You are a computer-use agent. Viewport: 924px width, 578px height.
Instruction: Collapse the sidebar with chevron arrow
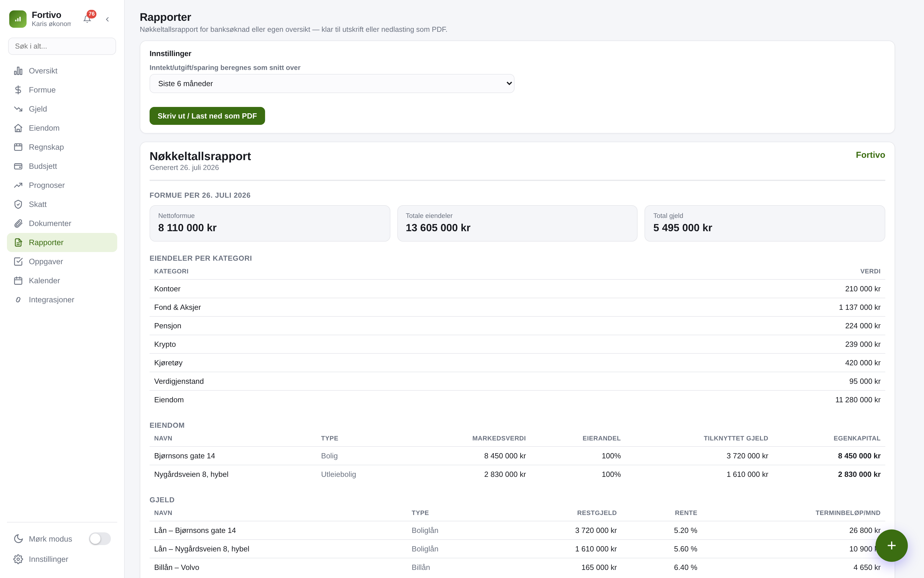point(108,19)
